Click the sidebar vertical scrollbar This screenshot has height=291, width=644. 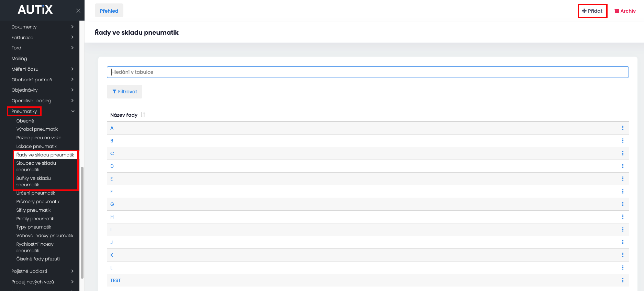pos(82,222)
